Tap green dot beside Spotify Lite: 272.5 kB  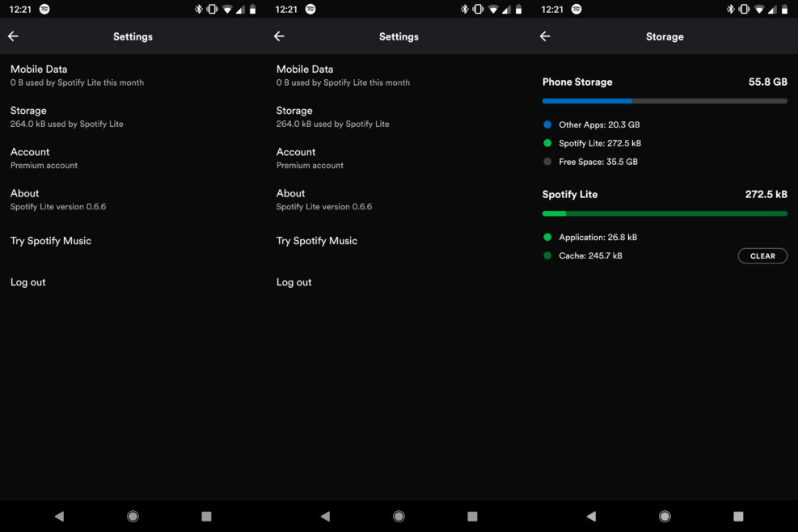547,143
